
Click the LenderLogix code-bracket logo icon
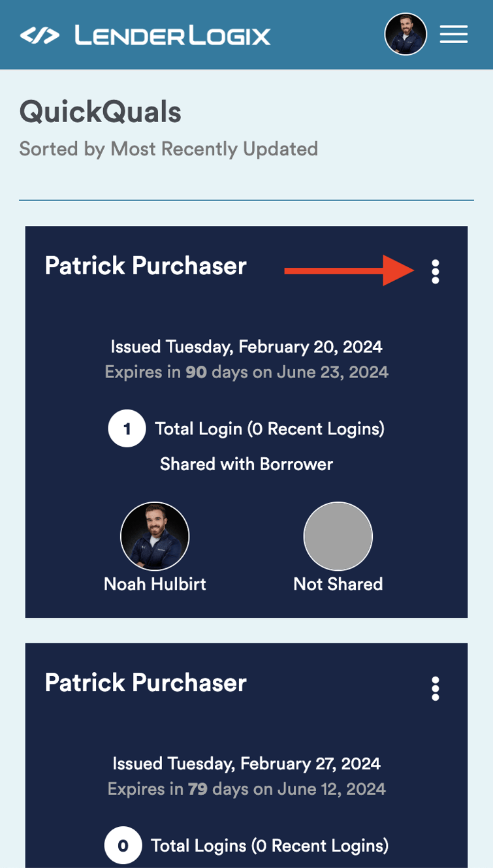pyautogui.click(x=40, y=35)
